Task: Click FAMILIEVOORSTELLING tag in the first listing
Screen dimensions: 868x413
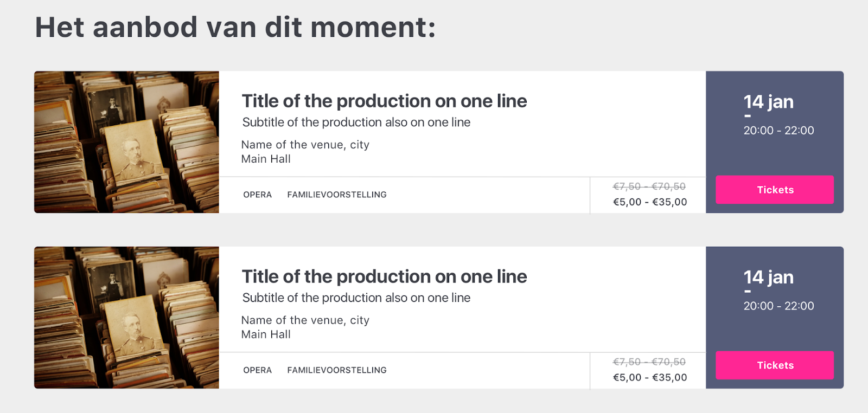Action: (337, 195)
